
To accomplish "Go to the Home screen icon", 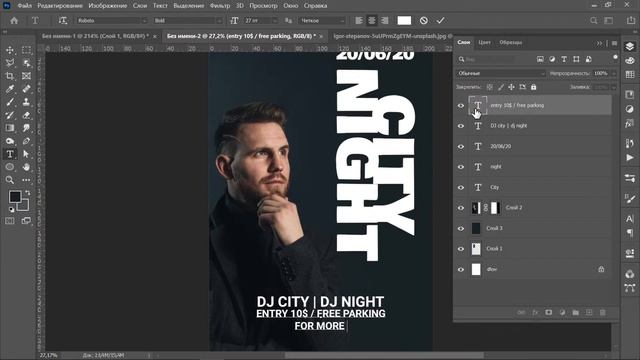I will coord(14,20).
